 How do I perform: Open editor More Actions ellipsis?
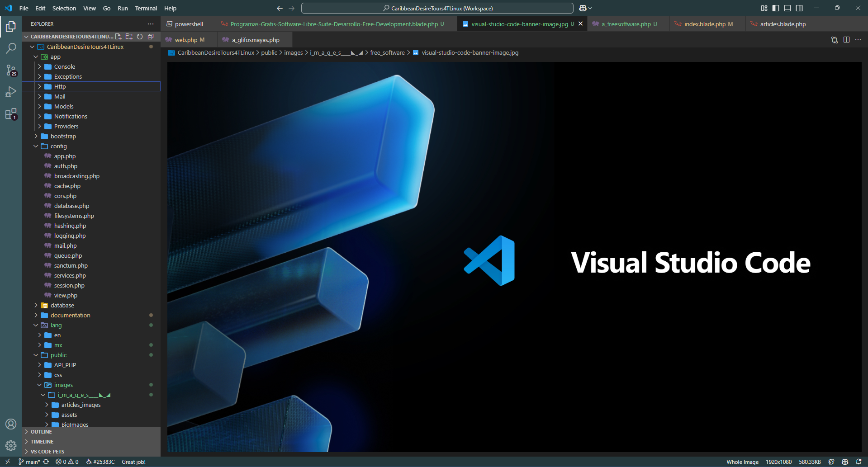pyautogui.click(x=858, y=40)
